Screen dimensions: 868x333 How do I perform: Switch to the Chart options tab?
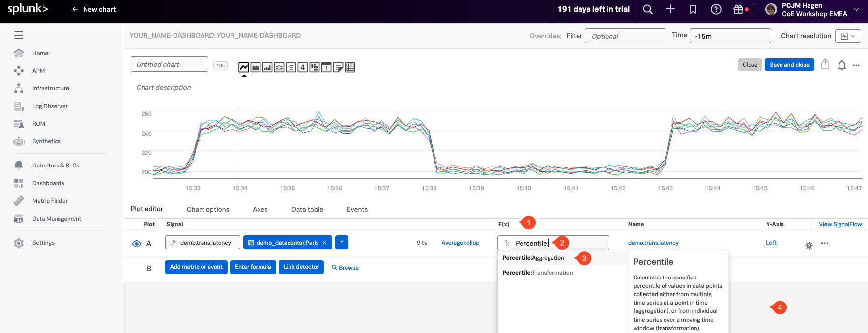click(x=208, y=209)
